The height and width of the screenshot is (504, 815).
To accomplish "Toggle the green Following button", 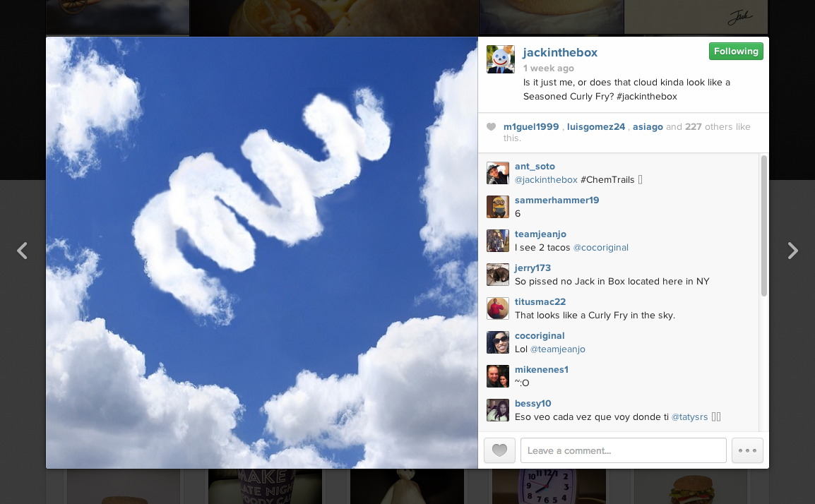I will coord(736,52).
